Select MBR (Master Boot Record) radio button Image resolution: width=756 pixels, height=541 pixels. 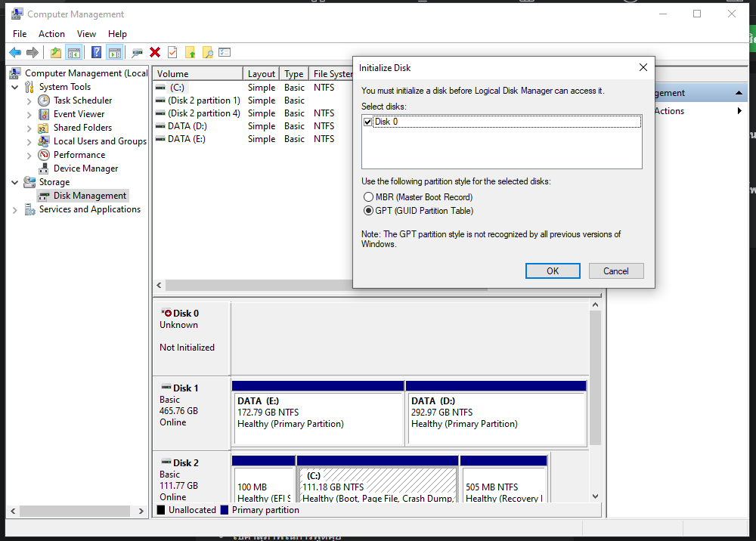click(x=368, y=197)
